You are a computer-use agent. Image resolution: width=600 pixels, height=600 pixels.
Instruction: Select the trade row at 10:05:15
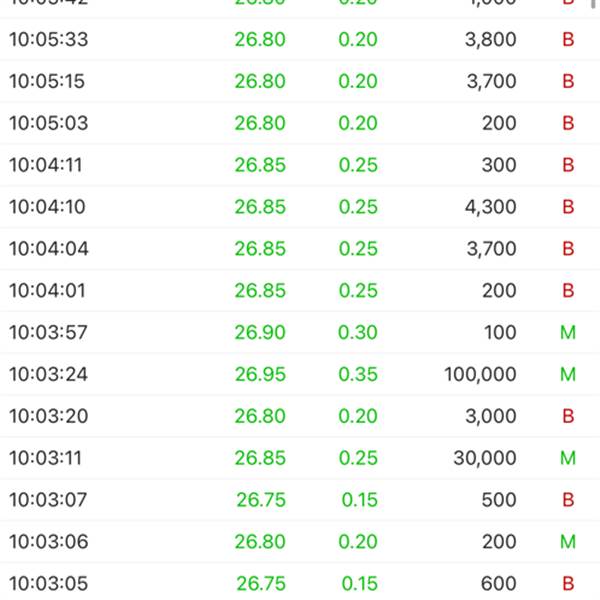(300, 81)
